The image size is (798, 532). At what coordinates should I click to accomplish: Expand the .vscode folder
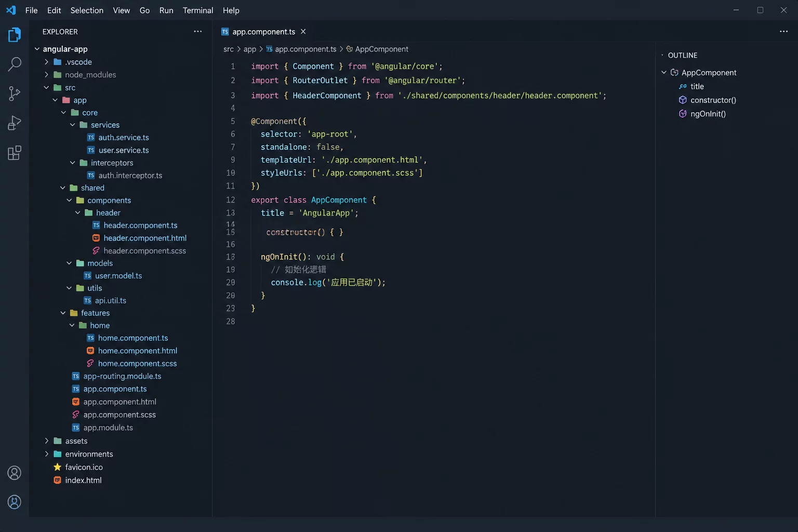point(47,62)
